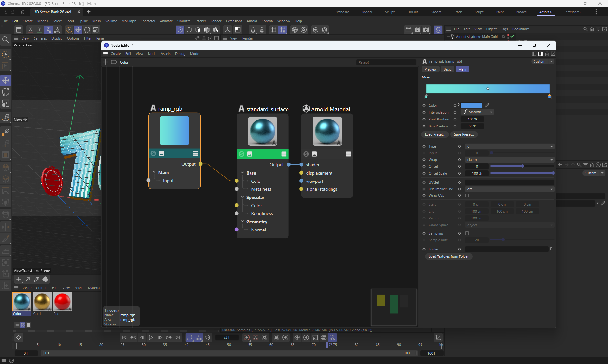
Task: Enable the Sampling checkbox
Action: click(x=467, y=233)
